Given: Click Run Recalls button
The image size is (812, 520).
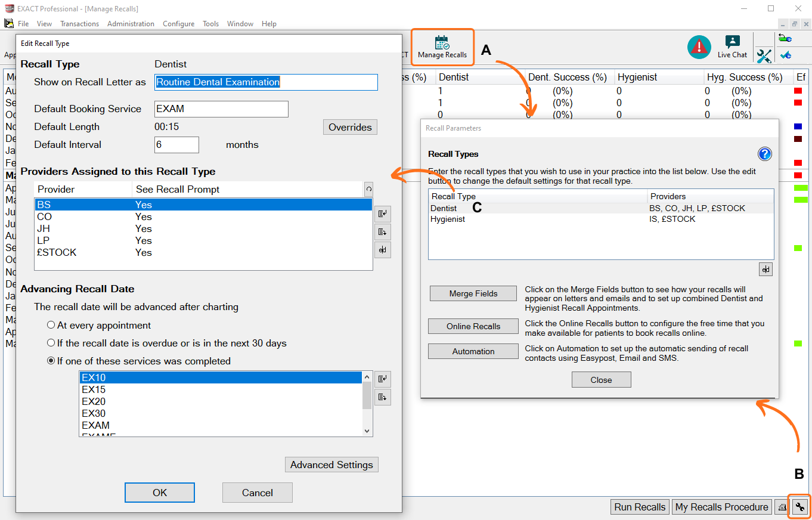Looking at the screenshot, I should click(640, 507).
